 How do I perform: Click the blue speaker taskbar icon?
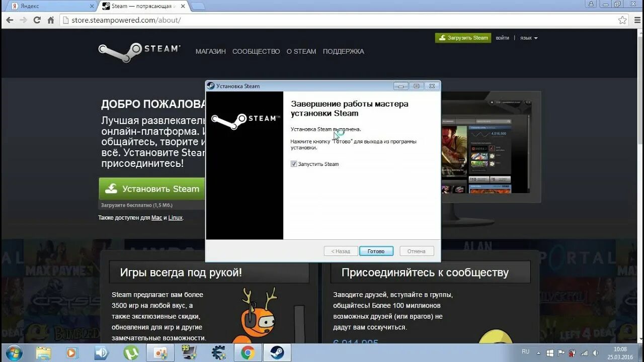(102, 353)
